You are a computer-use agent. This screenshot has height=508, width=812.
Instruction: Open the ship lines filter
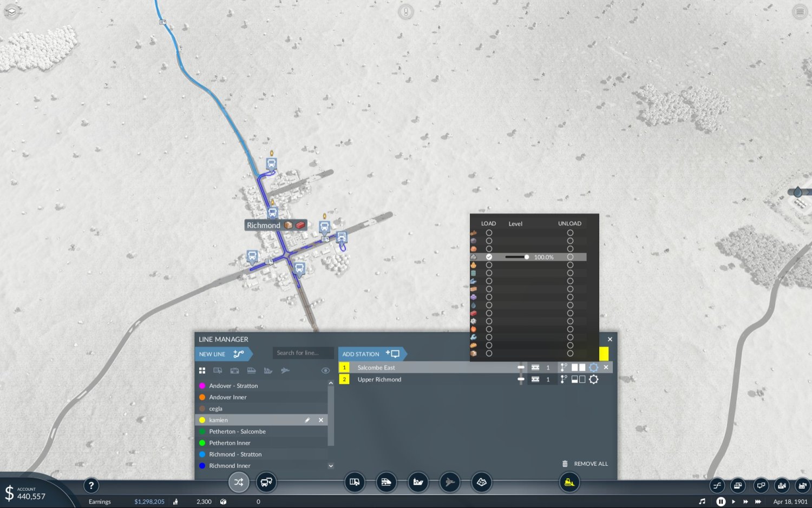(x=267, y=371)
